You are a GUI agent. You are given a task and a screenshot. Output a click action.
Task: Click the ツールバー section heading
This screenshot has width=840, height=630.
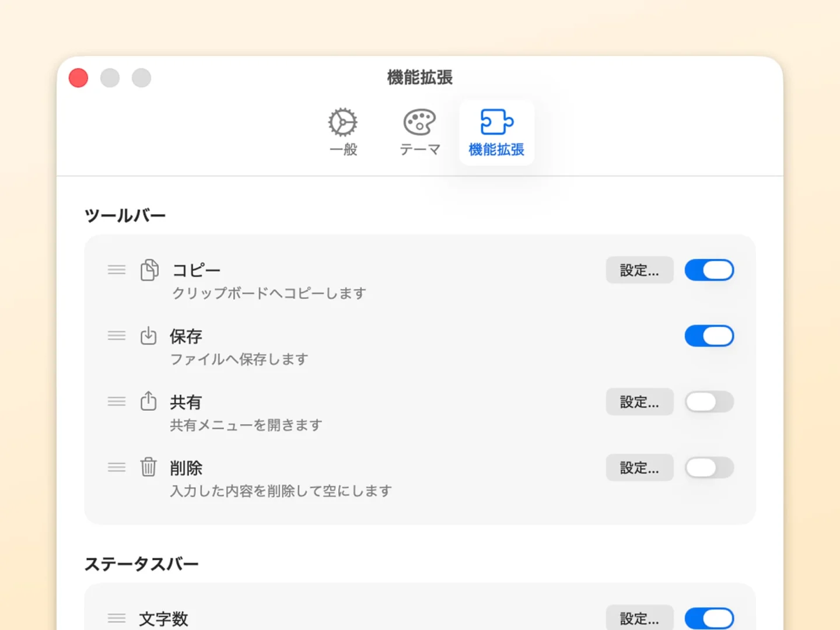coord(125,216)
